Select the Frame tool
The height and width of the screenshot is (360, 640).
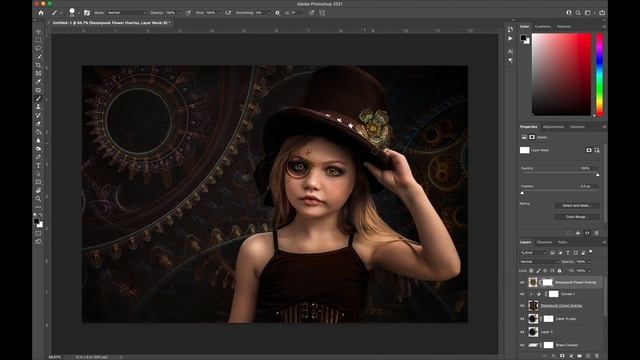[x=38, y=73]
